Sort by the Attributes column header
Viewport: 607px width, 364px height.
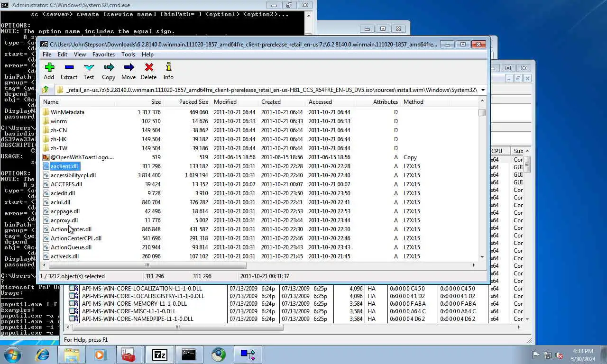[377, 101]
